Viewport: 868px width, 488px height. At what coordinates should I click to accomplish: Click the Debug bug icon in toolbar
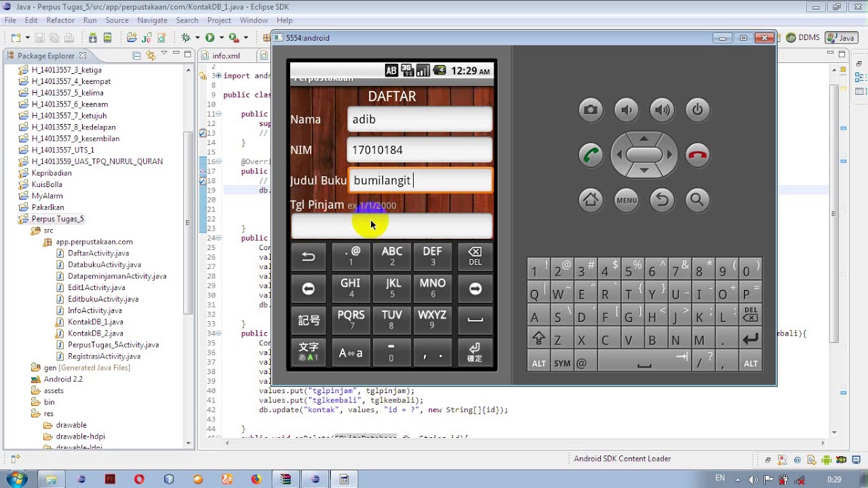(x=185, y=38)
